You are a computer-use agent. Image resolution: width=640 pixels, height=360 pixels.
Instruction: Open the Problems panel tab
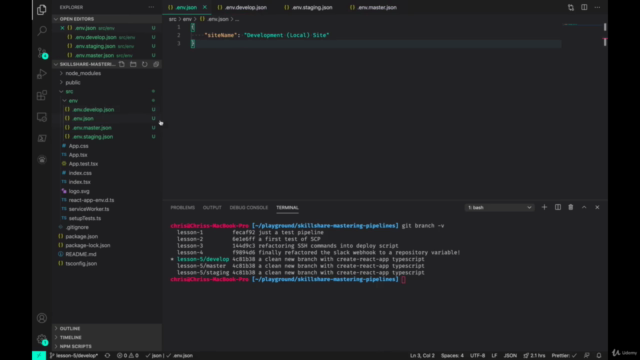tap(182, 207)
